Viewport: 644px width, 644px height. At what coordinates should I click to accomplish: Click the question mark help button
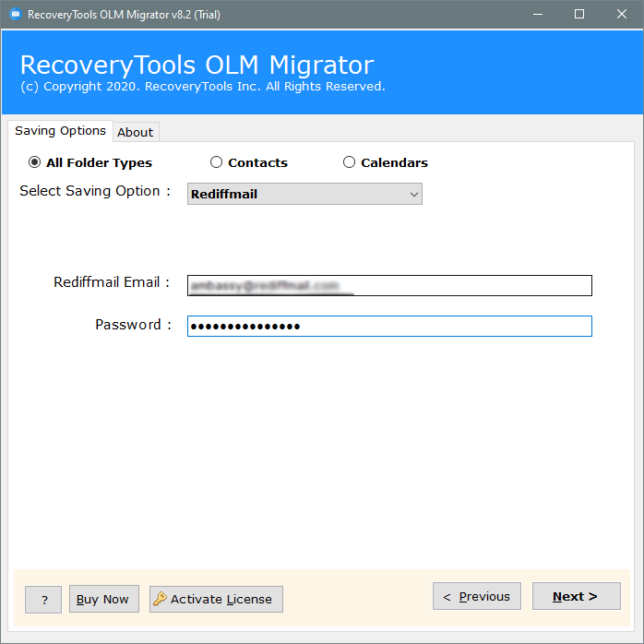coord(43,600)
